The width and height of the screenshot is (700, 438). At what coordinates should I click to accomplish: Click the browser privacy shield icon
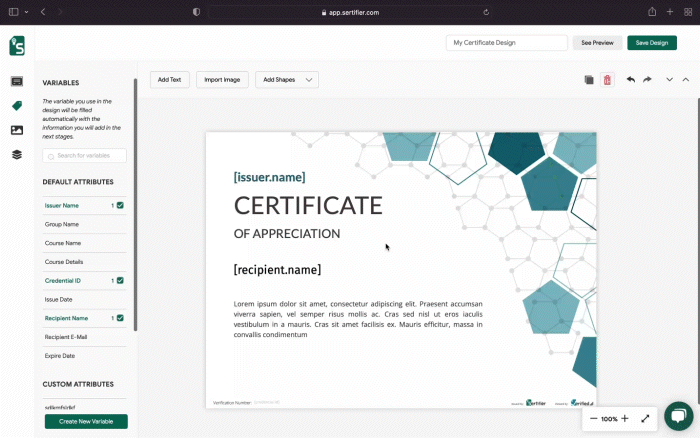tap(196, 12)
